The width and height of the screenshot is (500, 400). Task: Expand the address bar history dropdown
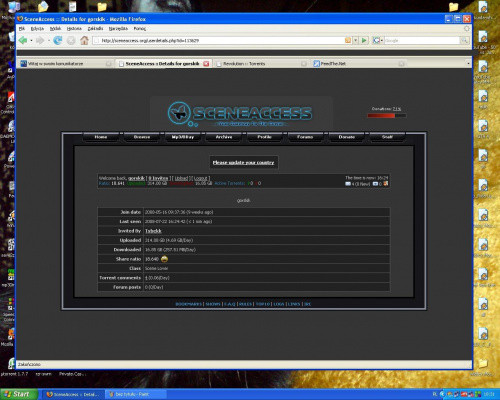pos(355,40)
